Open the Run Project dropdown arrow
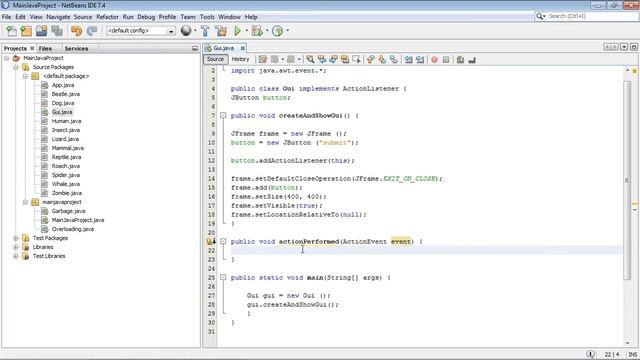This screenshot has height=360, width=640. 247,31
